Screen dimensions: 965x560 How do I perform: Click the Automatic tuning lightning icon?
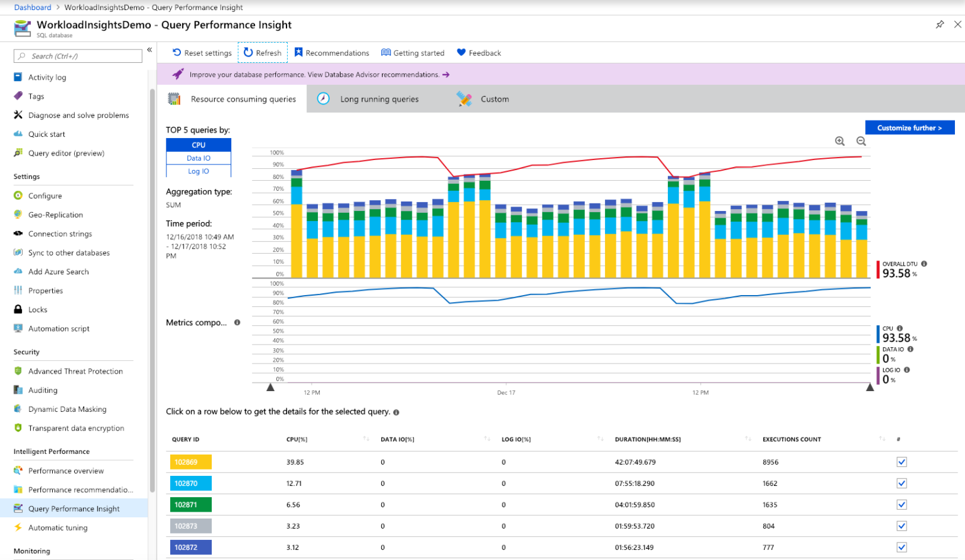coord(18,527)
